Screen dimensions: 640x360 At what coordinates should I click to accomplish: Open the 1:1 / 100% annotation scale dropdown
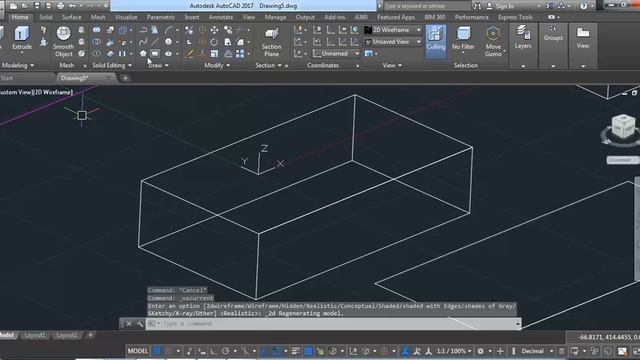(x=454, y=351)
